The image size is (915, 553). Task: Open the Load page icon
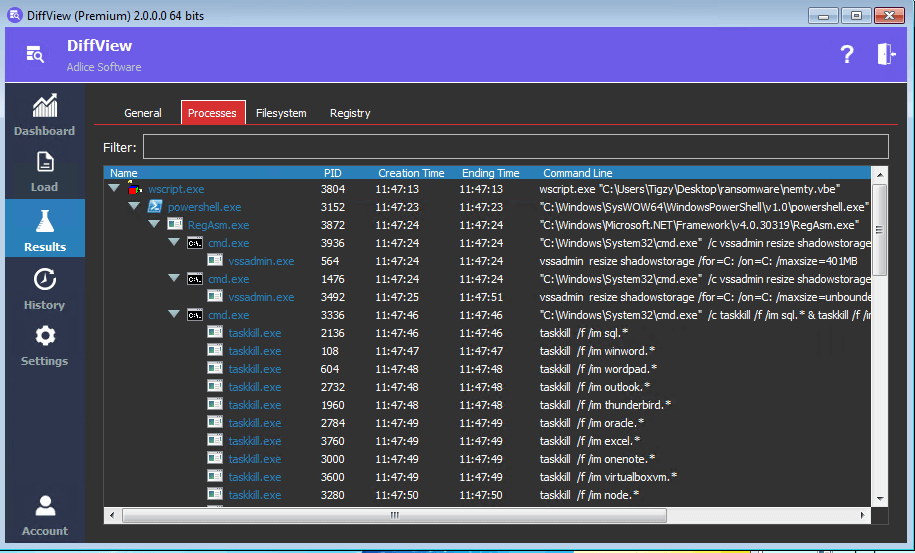(44, 162)
